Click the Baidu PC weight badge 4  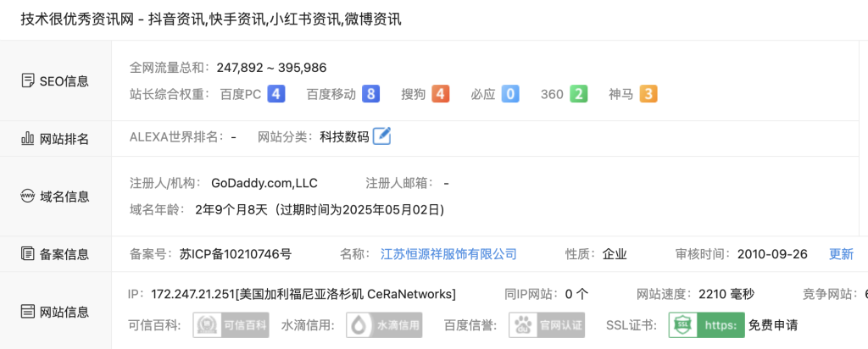click(x=276, y=94)
